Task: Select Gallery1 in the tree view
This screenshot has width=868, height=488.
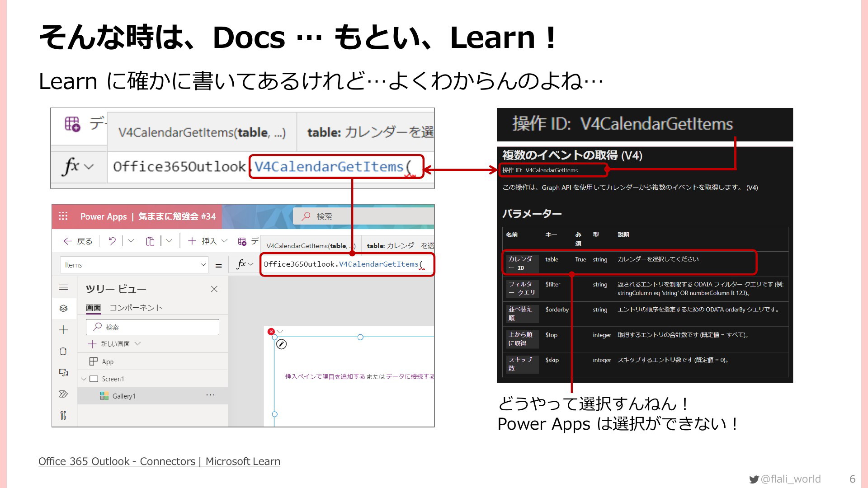Action: [x=124, y=396]
